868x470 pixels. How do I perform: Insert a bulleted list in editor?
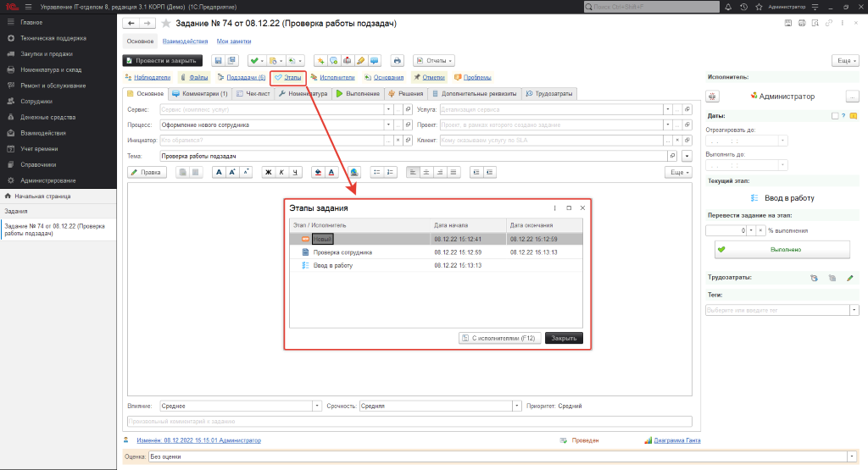(376, 172)
